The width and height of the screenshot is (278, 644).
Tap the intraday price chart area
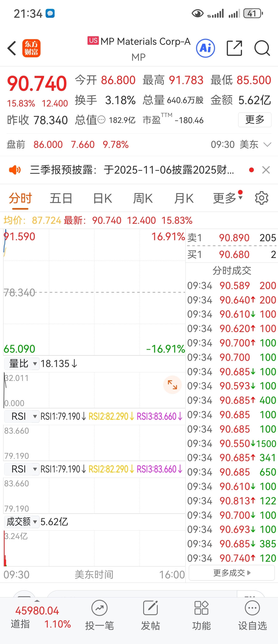click(94, 292)
